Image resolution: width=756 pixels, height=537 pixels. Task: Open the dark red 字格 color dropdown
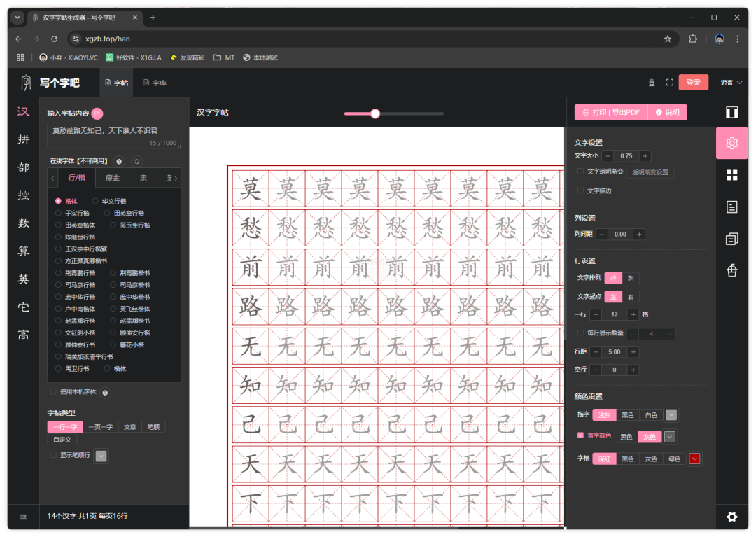(694, 459)
